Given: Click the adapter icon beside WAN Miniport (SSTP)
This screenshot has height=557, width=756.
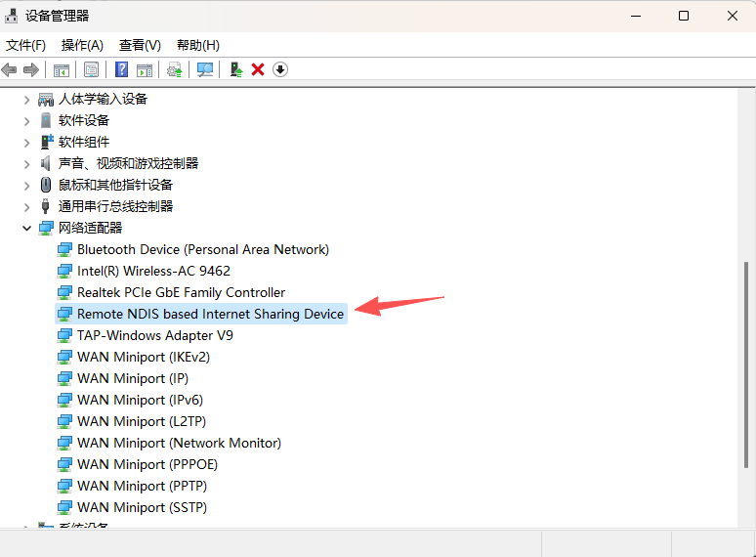Looking at the screenshot, I should tap(64, 507).
